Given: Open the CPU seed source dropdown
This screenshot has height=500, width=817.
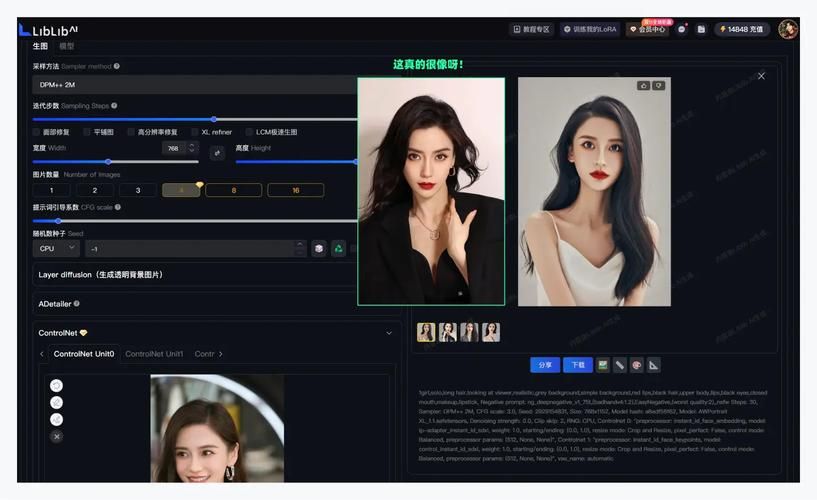Looking at the screenshot, I should [56, 248].
